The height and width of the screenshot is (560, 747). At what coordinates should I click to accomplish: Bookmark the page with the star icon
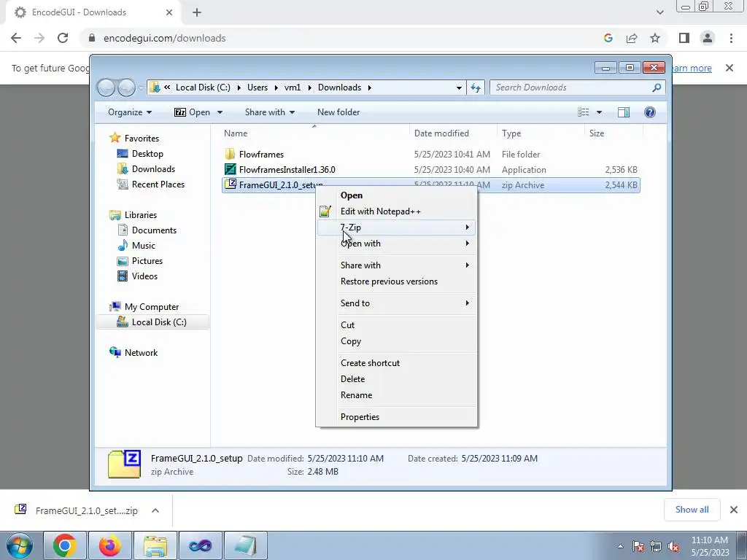pos(655,38)
